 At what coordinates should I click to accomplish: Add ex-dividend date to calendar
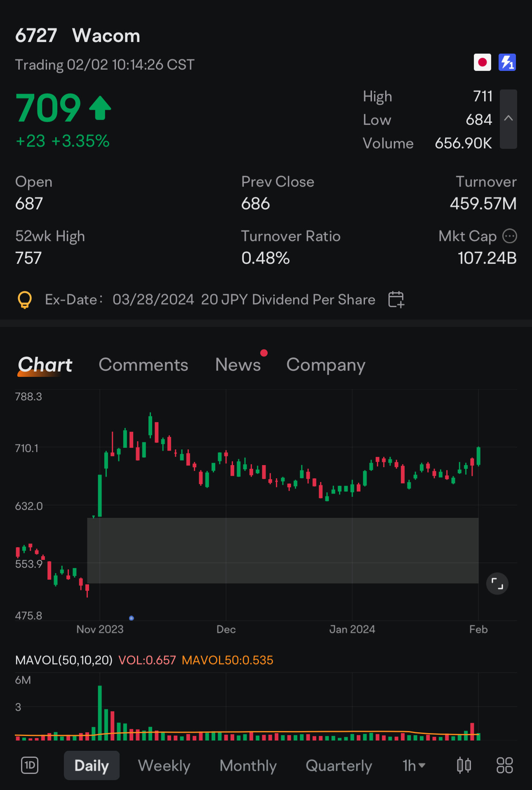coord(396,299)
